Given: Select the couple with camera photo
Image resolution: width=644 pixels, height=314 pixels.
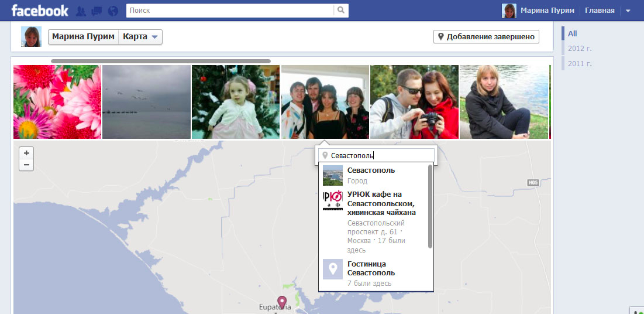Looking at the screenshot, I should (x=414, y=102).
